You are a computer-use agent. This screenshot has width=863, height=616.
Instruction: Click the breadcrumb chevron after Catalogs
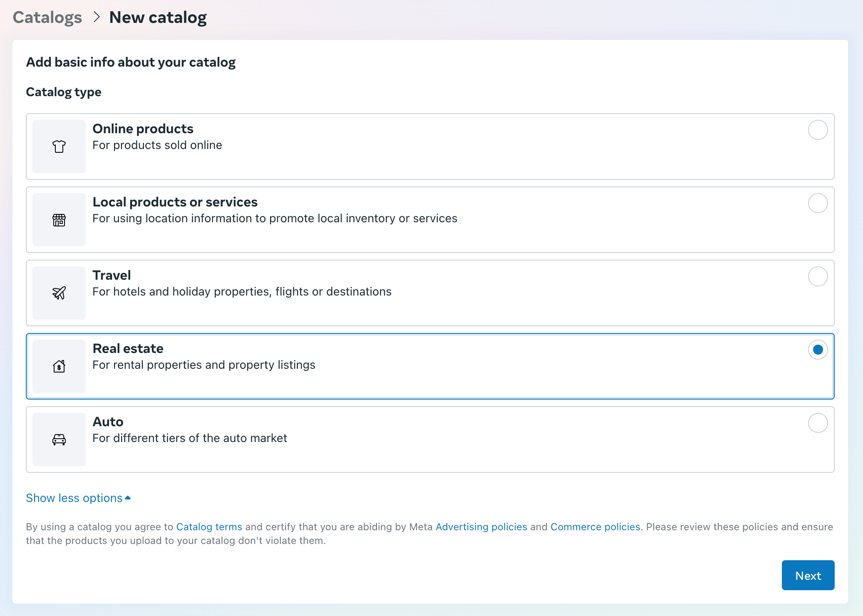[x=97, y=17]
